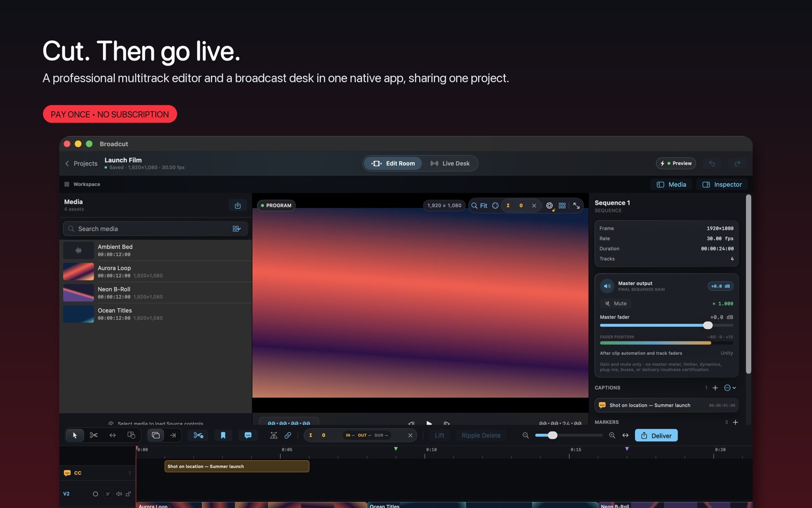This screenshot has height=508, width=812.
Task: Open the caption row in Inspector captions list
Action: point(666,405)
